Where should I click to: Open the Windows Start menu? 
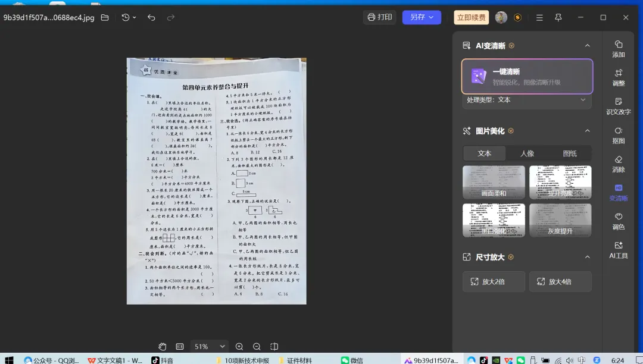point(9,360)
